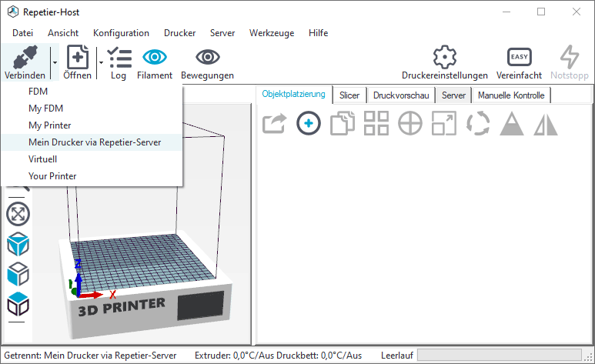Screen dimensions: 595x364
Task: Open the Ansicht menu
Action: [63, 33]
